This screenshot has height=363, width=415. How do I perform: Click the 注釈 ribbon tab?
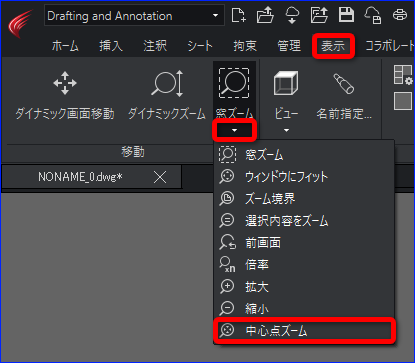click(155, 46)
